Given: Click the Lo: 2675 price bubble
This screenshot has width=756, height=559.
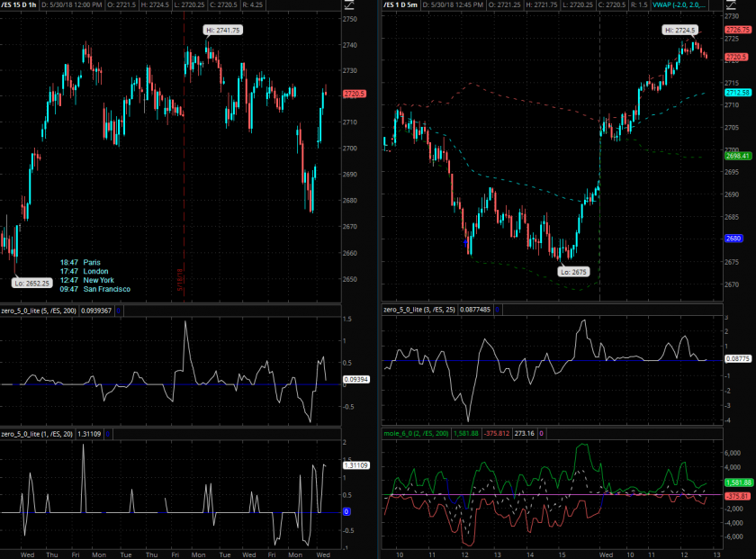Looking at the screenshot, I should (572, 271).
